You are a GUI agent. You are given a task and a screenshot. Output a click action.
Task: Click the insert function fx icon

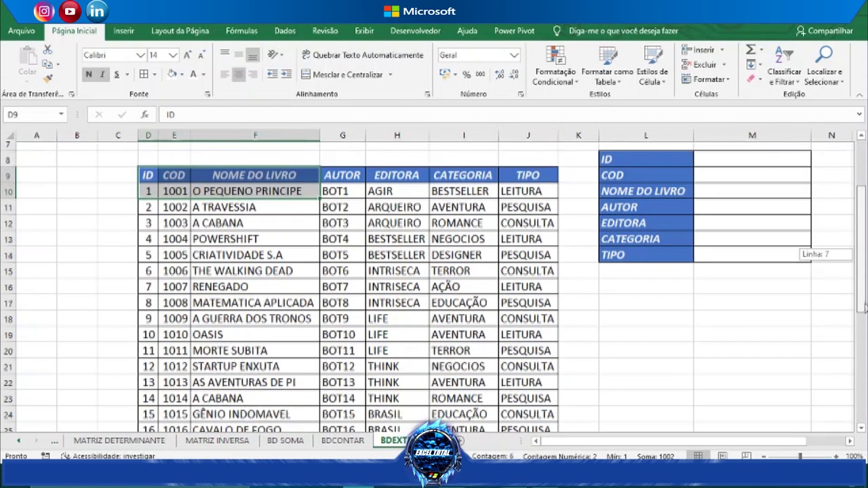[144, 115]
